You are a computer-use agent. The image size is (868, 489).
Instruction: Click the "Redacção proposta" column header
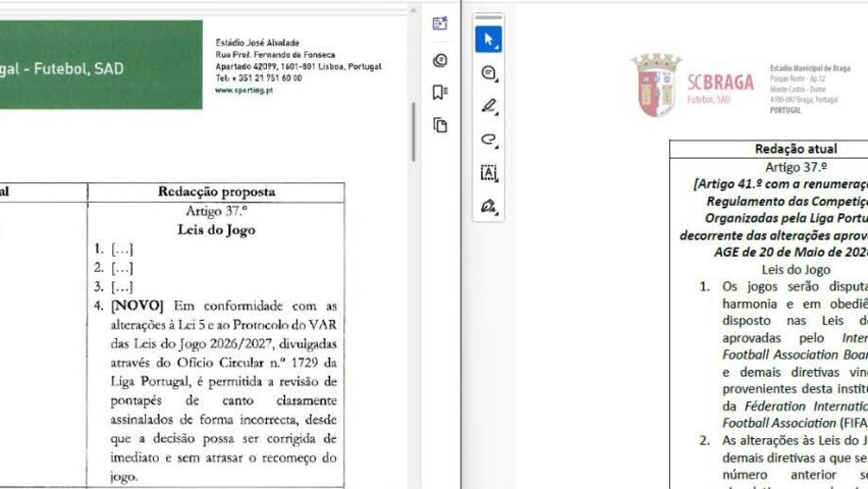[x=216, y=192]
